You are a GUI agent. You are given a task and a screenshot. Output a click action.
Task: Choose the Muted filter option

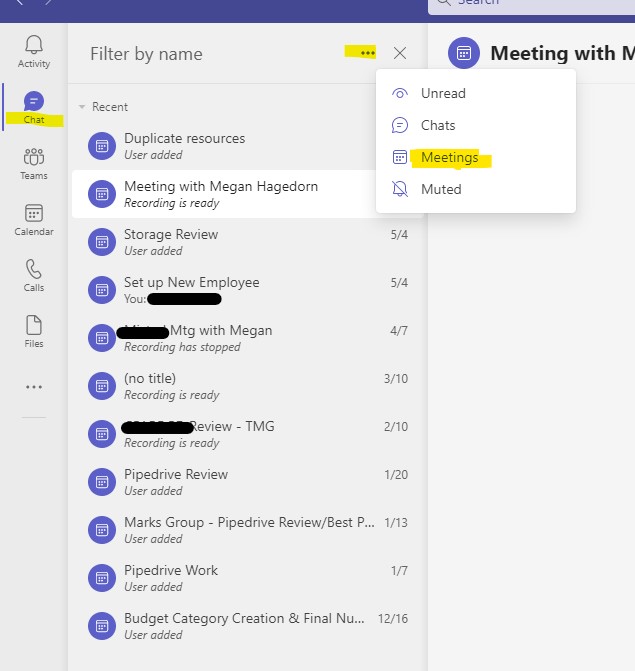(441, 189)
